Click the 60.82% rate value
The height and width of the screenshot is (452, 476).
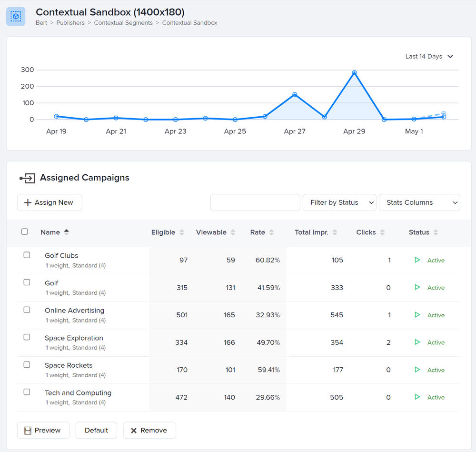268,260
